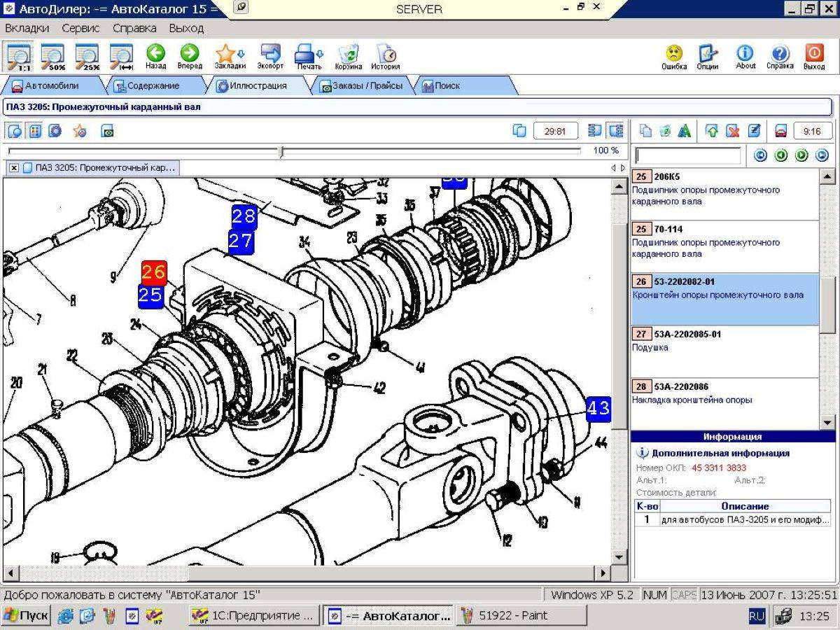Switch to the Содержание tab

click(x=152, y=85)
